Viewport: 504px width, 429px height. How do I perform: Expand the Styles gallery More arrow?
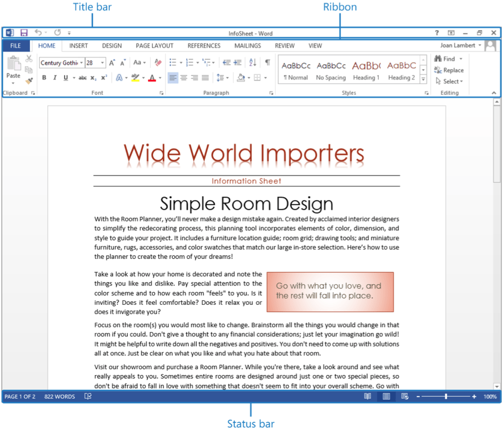pos(423,79)
